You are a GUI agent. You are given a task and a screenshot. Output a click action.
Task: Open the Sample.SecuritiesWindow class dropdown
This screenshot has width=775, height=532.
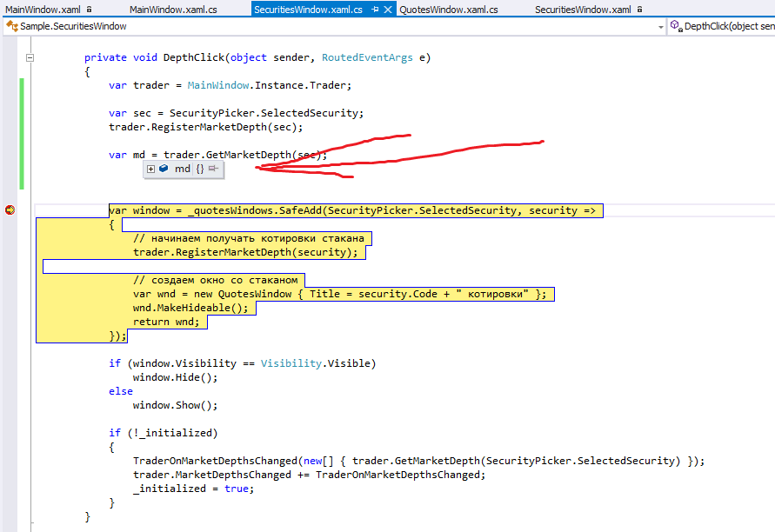pyautogui.click(x=334, y=26)
